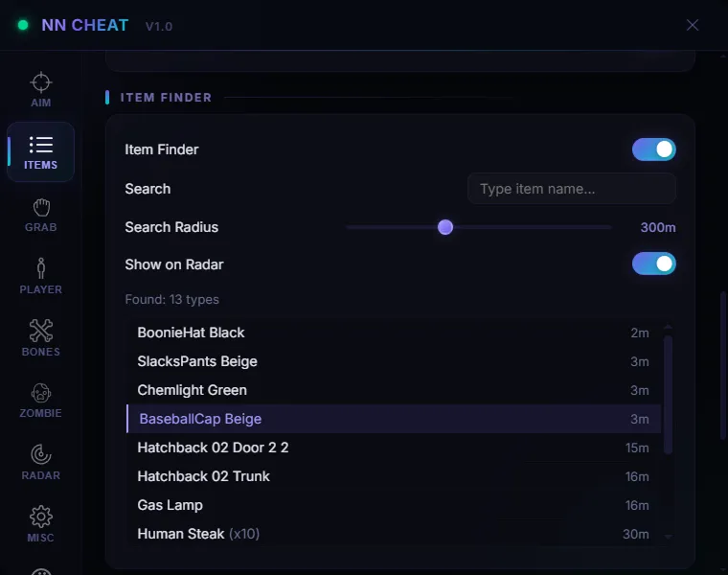Select the ITEMS list icon in sidebar
The image size is (728, 575).
(41, 151)
